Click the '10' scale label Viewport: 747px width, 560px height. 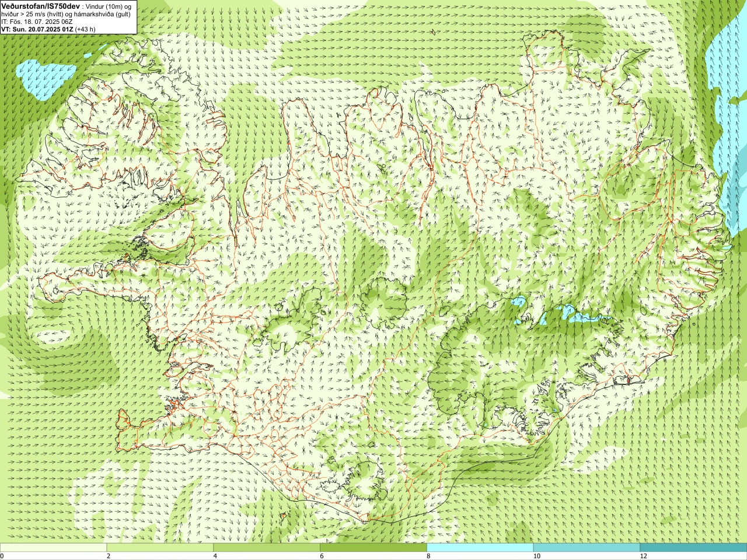coord(536,556)
